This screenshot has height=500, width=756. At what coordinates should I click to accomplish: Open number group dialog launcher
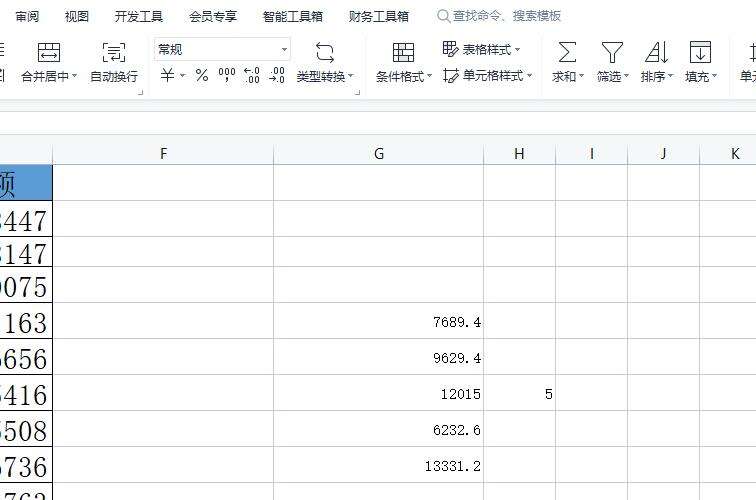[x=358, y=92]
